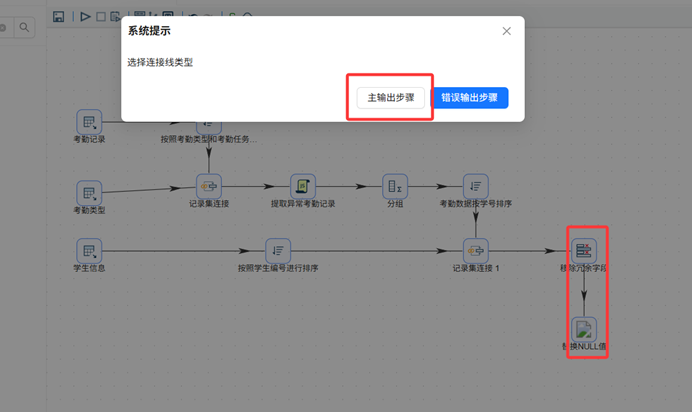Screen dimensions: 692x412
Task: Clear the search field with the x icon
Action: 3,28
